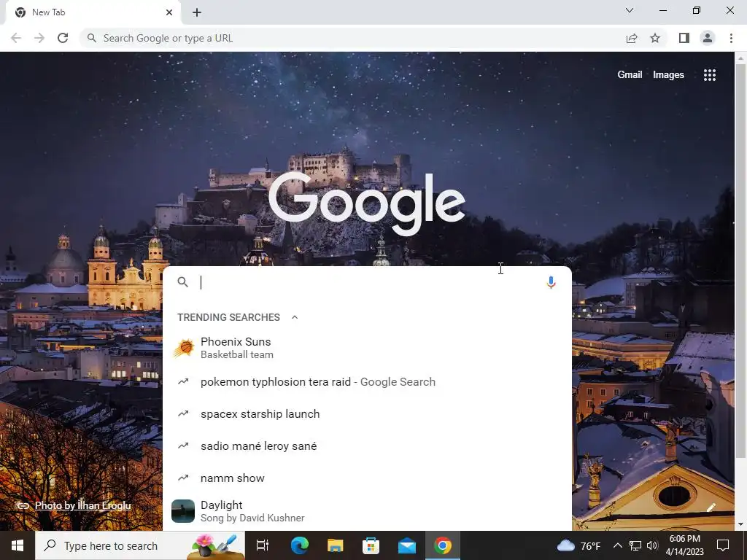This screenshot has height=560, width=747.
Task: Select sadio mané leroy sané suggestion
Action: (368, 446)
